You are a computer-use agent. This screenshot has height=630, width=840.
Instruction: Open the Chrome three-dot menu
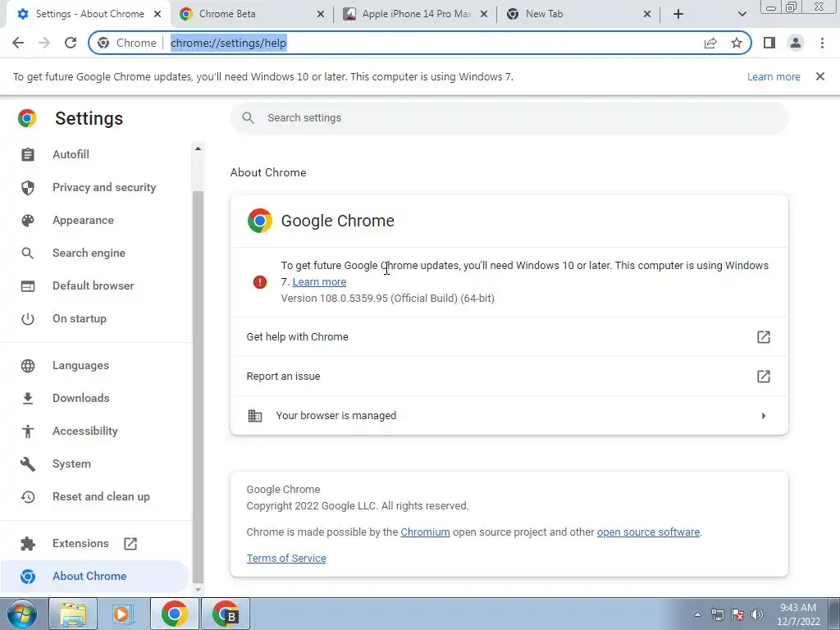[822, 43]
